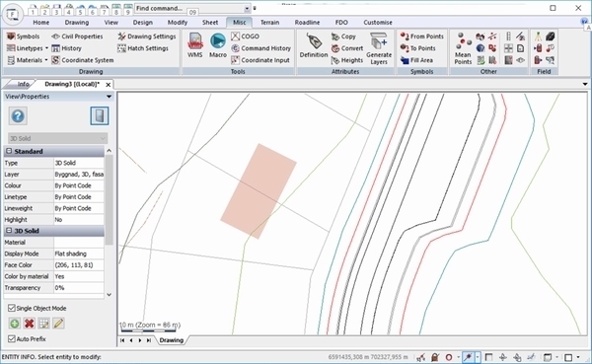Click the pencil edit icon
The height and width of the screenshot is (364, 592).
pyautogui.click(x=58, y=324)
